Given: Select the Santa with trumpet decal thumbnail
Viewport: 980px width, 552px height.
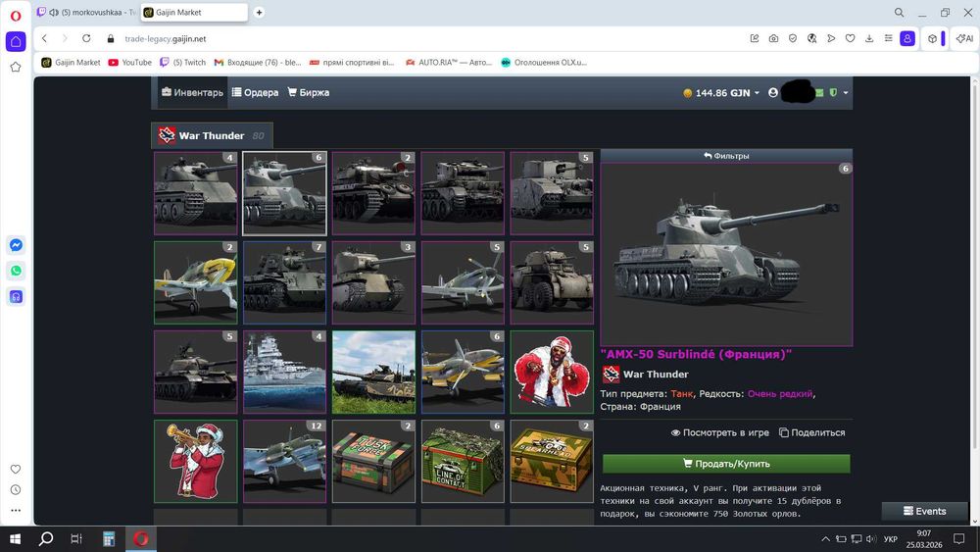Looking at the screenshot, I should tap(196, 462).
